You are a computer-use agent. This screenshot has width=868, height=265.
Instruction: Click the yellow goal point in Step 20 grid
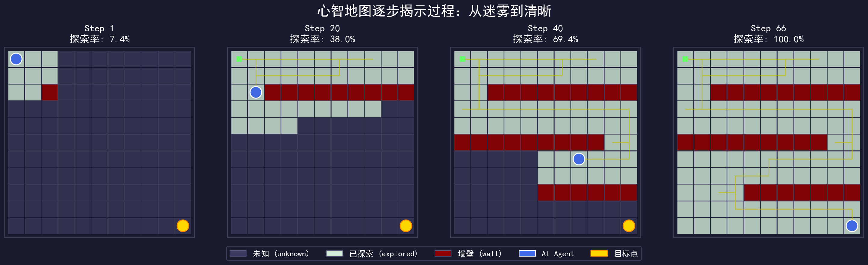406,226
